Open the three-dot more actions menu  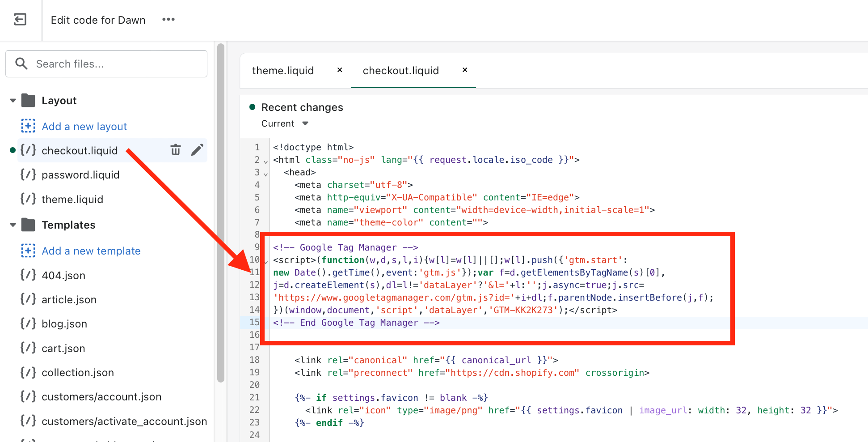tap(169, 20)
